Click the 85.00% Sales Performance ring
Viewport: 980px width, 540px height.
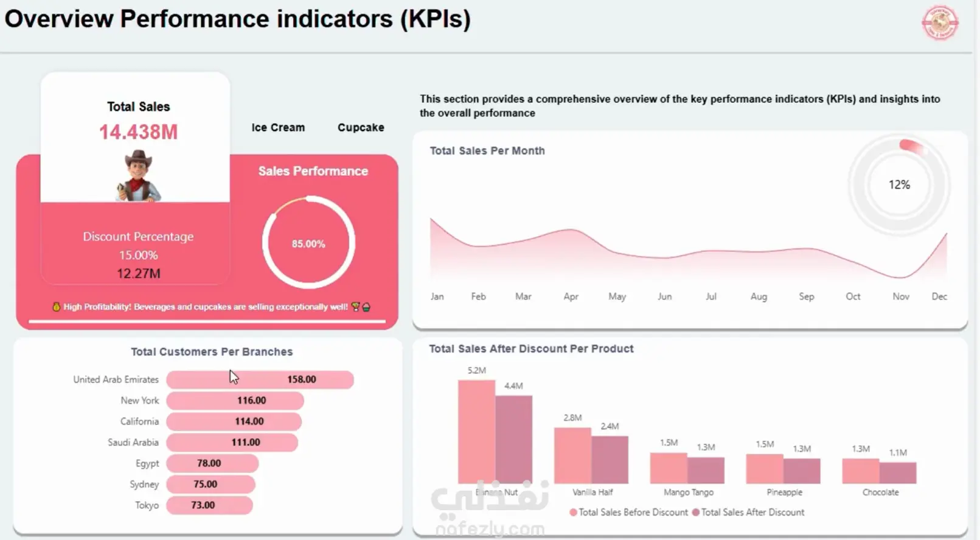coord(308,243)
